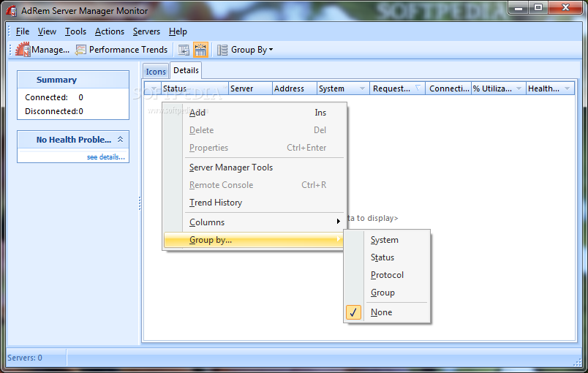Close the AdRem Server Manager window
Screen dimensions: 588x373
[566, 7]
